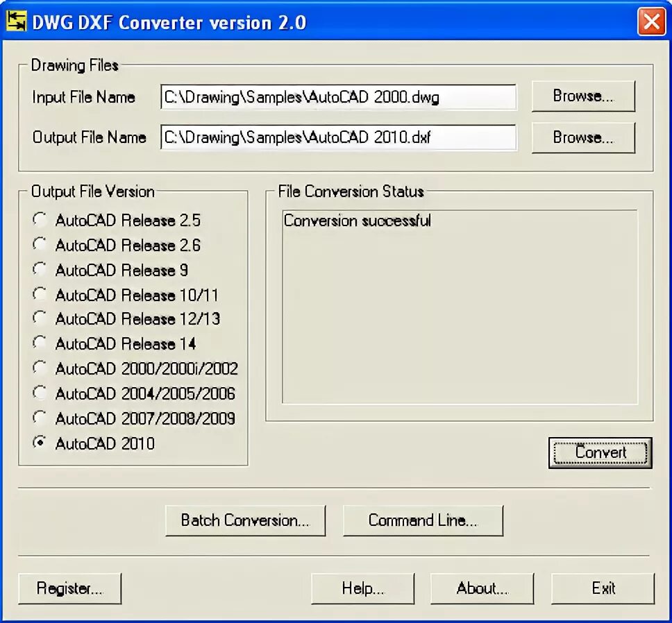The height and width of the screenshot is (623, 672).
Task: Close the DWG DXF Converter window
Action: tap(651, 22)
